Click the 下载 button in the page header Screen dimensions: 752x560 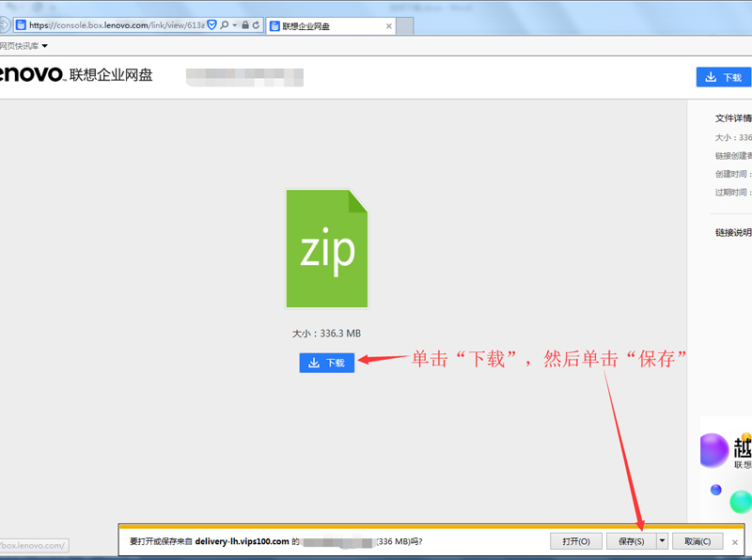[x=723, y=77]
